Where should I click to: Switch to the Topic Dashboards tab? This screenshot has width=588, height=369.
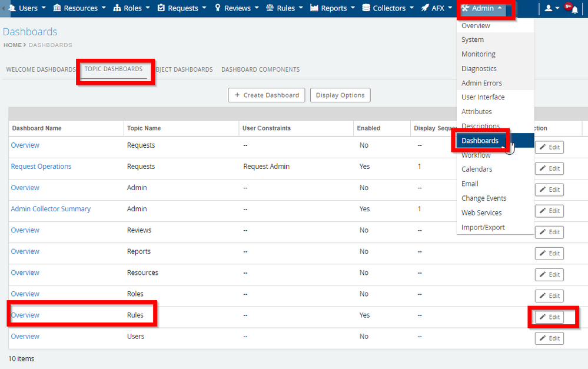(x=114, y=69)
